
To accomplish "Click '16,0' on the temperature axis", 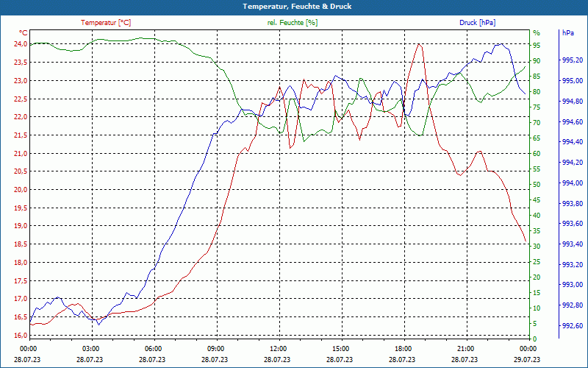I will click(21, 336).
